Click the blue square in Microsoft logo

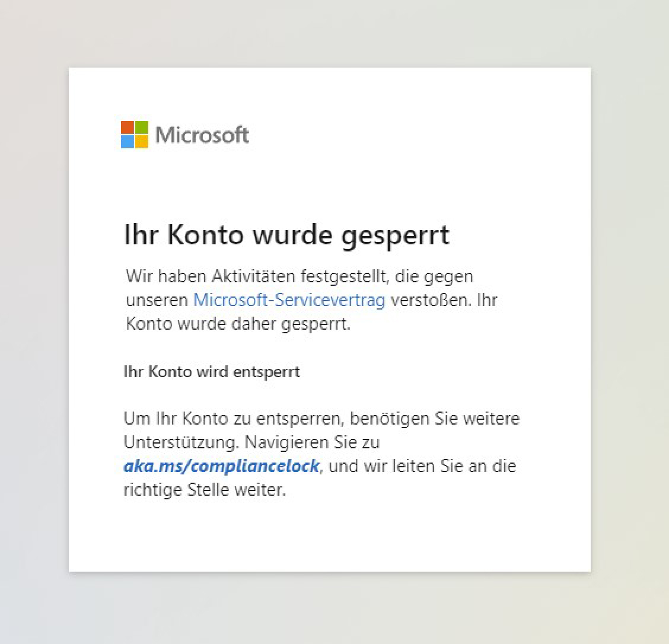tap(128, 142)
